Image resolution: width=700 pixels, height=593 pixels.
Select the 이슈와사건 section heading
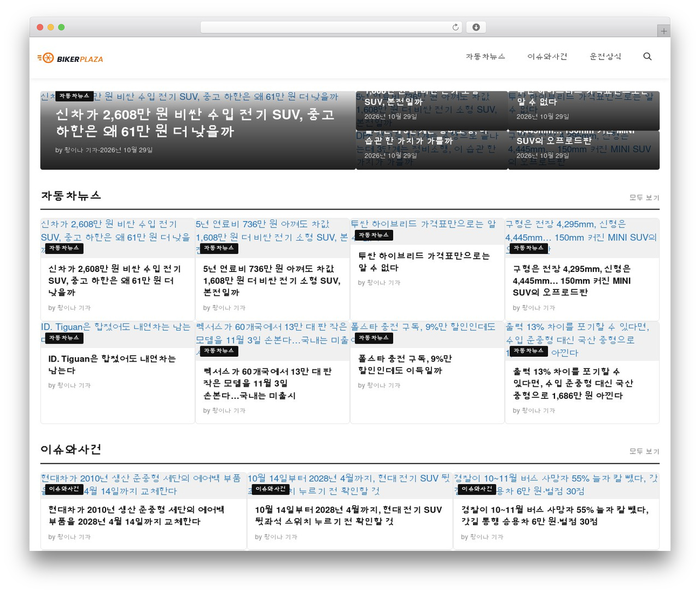pos(71,449)
